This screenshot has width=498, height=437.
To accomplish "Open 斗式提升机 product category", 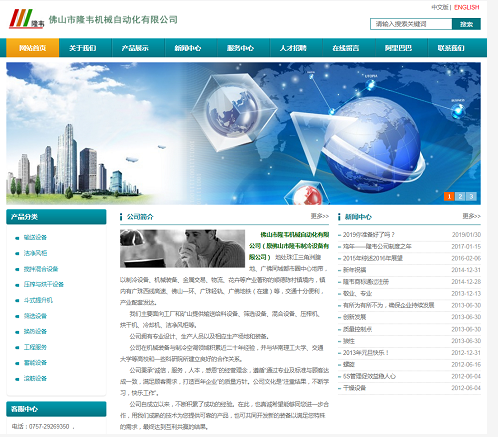I will pos(38,300).
